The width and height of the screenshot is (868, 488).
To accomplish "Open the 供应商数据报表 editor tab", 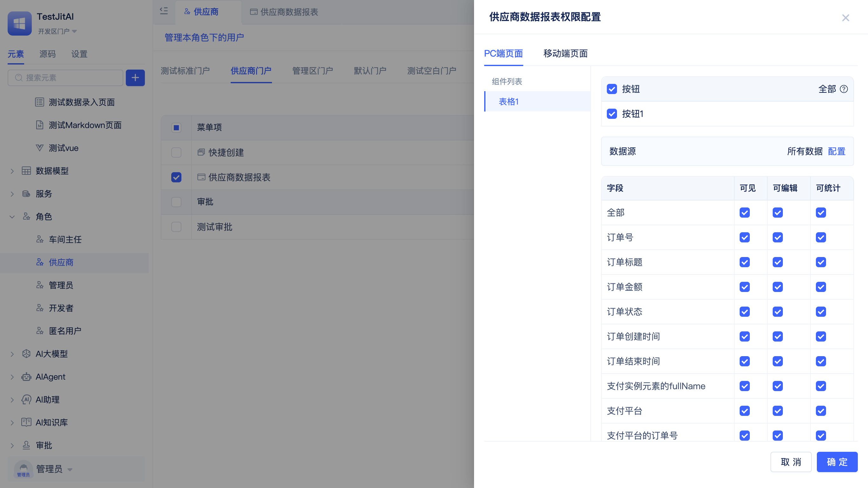I will [x=284, y=12].
